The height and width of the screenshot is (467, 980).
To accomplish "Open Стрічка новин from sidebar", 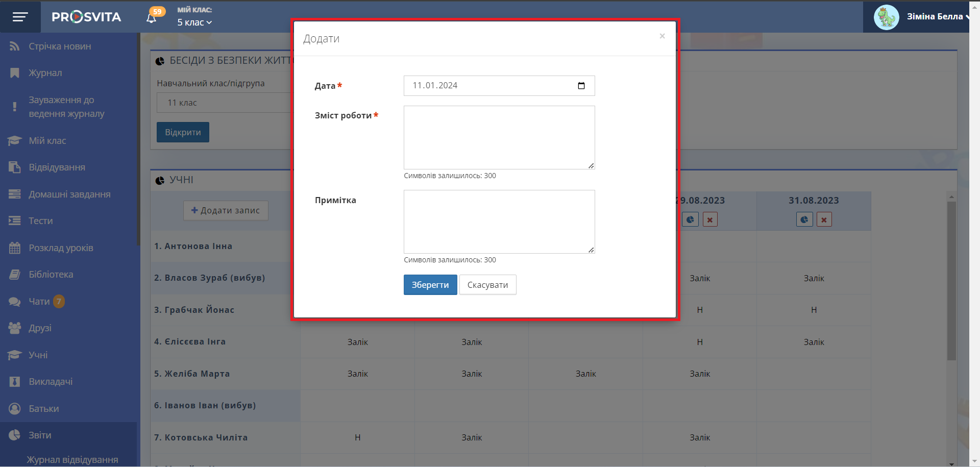I will 60,46.
